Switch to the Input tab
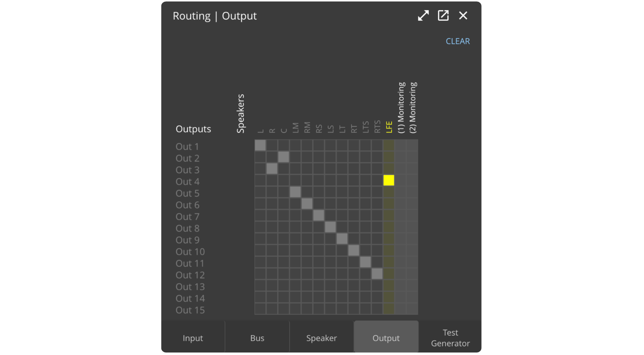 point(193,338)
